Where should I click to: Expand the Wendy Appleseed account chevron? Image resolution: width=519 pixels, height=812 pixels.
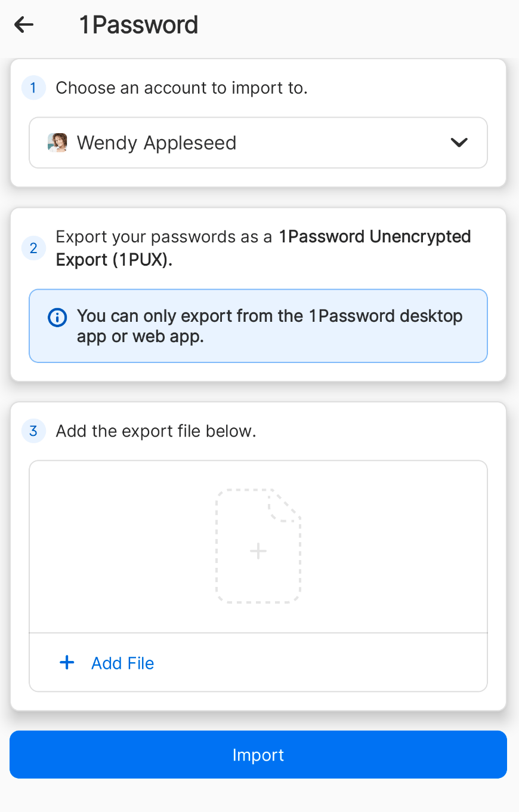tap(459, 143)
